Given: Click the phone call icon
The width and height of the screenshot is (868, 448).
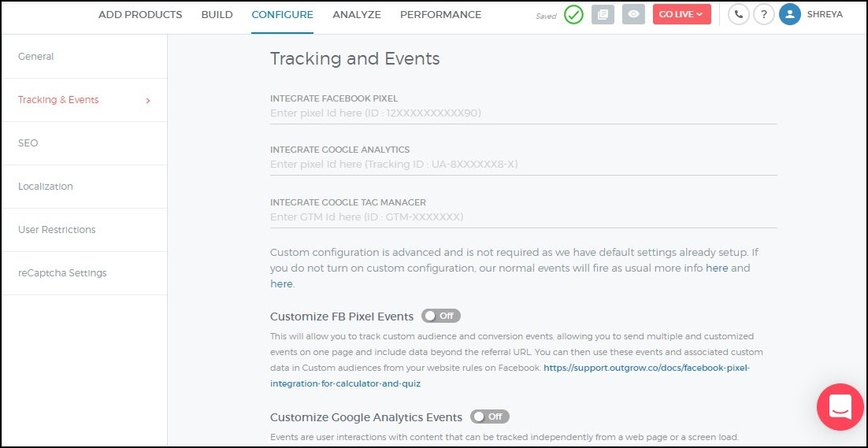Looking at the screenshot, I should click(x=738, y=15).
